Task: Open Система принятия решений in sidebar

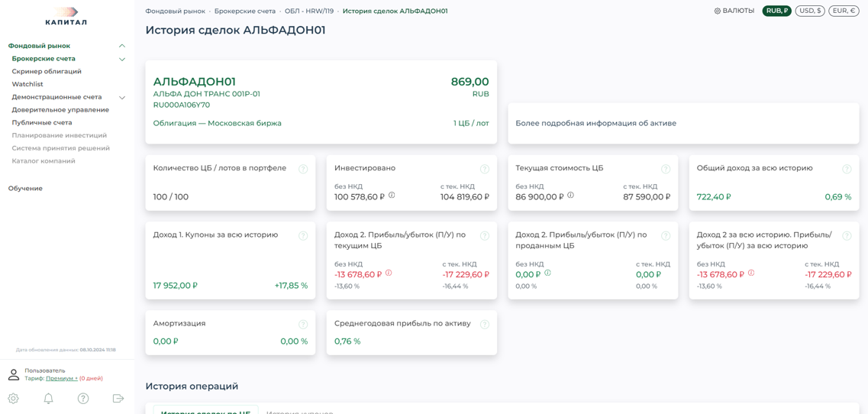Action: (x=61, y=148)
